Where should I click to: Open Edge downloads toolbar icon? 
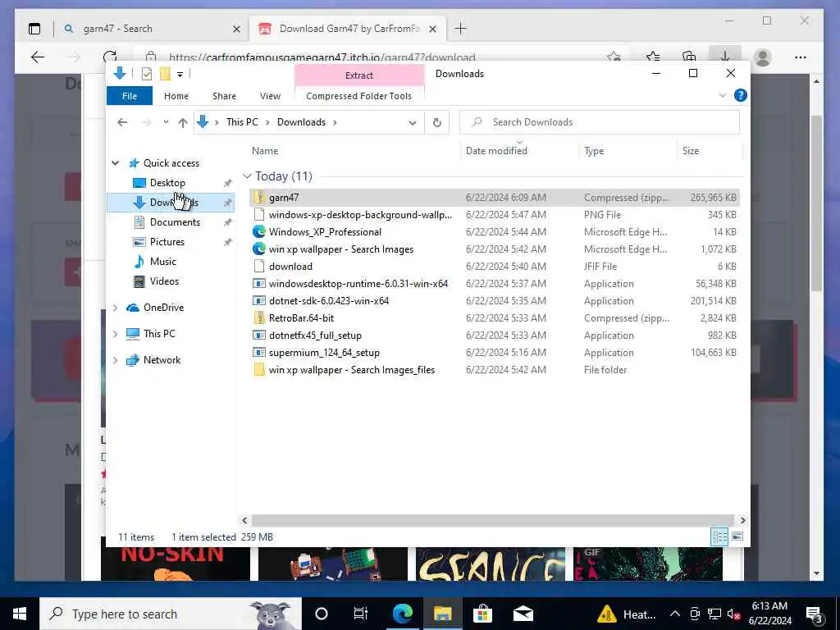pyautogui.click(x=725, y=57)
